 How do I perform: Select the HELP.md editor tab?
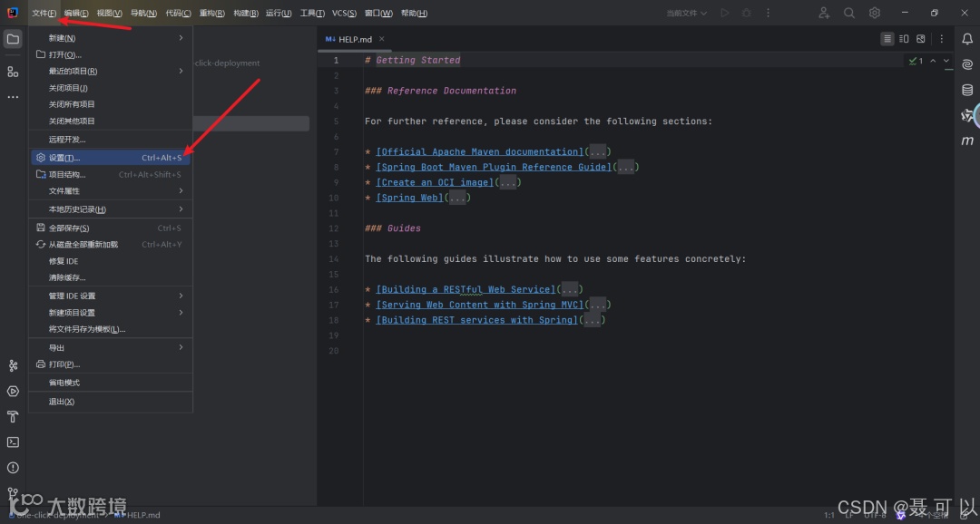pyautogui.click(x=355, y=39)
